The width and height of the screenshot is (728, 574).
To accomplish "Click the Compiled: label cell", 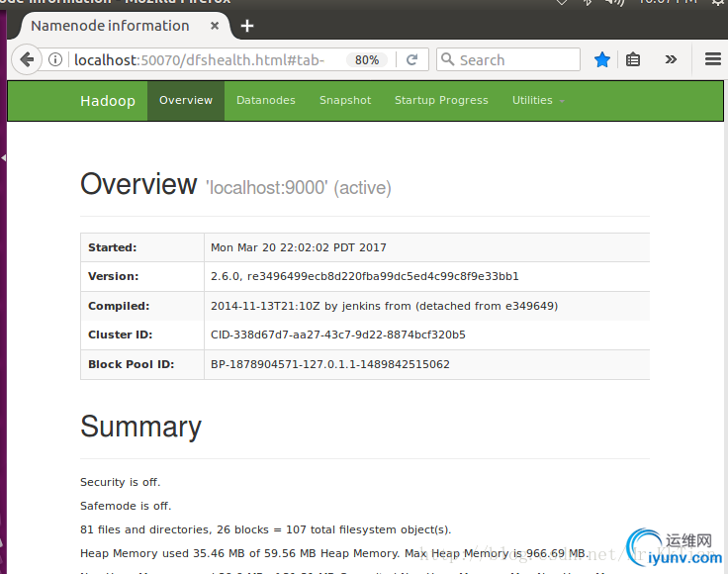I will coord(142,306).
